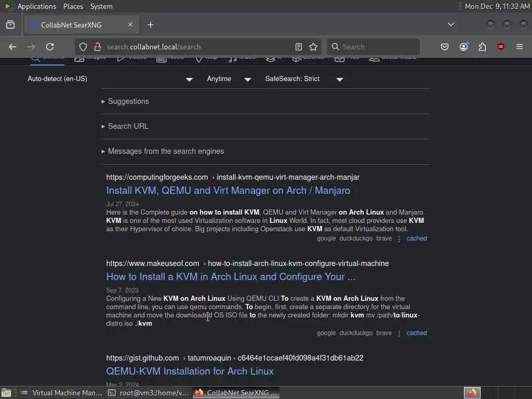
Task: Open the Firefox View icon
Action: click(10, 25)
